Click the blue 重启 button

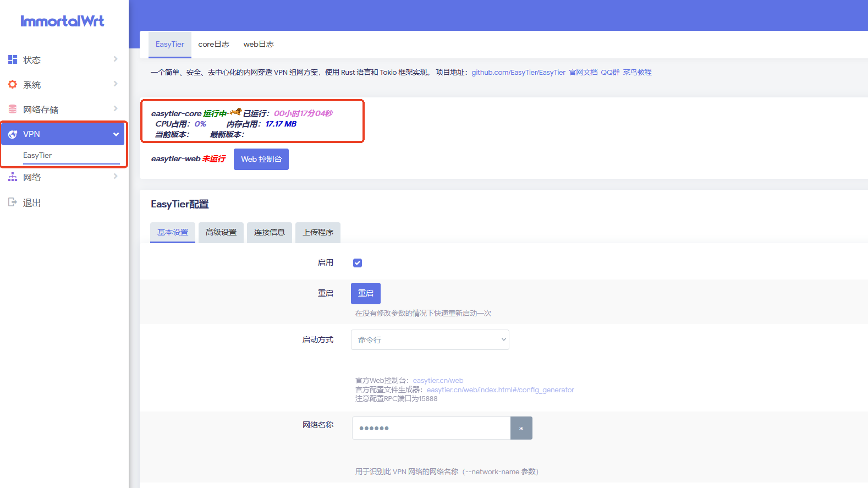pyautogui.click(x=366, y=293)
